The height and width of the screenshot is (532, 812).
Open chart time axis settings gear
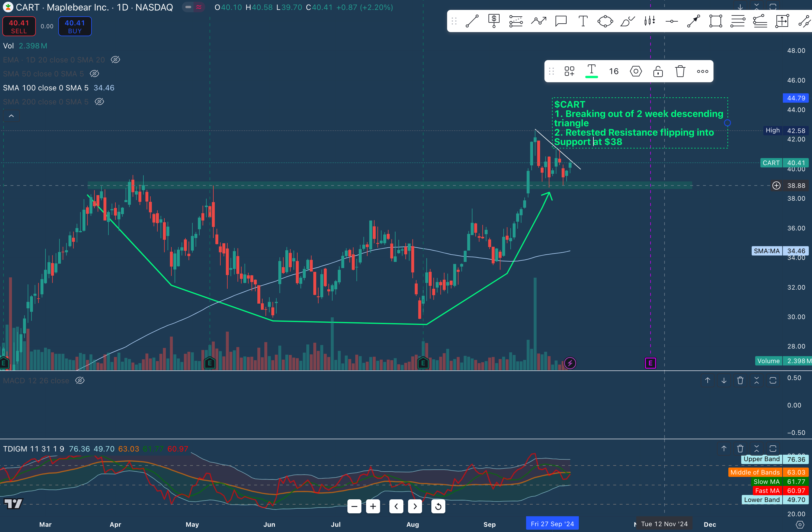pyautogui.click(x=800, y=524)
